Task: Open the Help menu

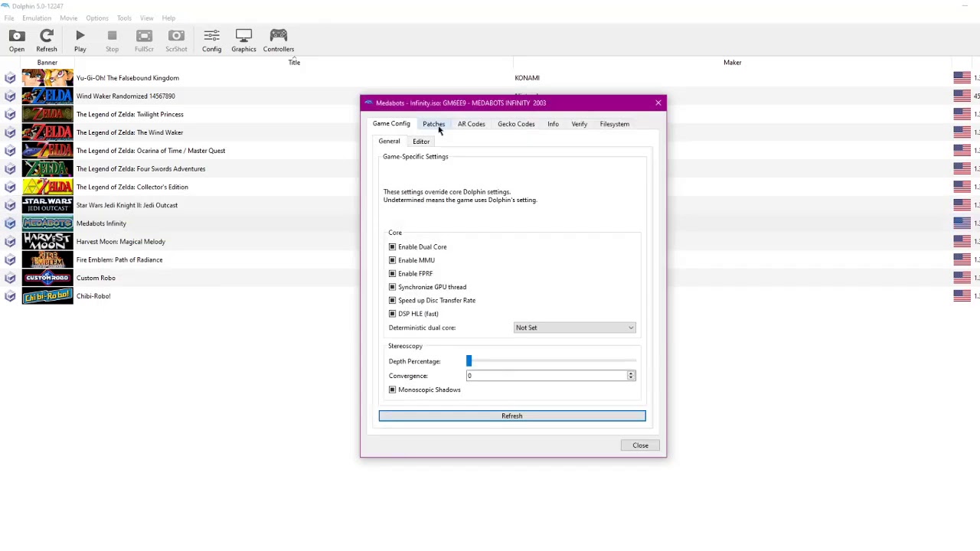Action: coord(168,18)
